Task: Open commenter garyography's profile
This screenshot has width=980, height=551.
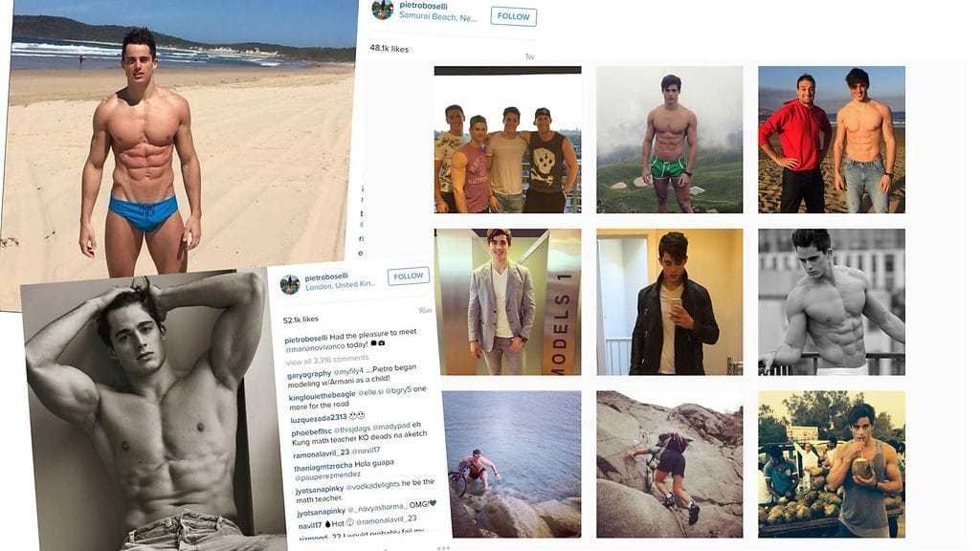Action: [309, 374]
